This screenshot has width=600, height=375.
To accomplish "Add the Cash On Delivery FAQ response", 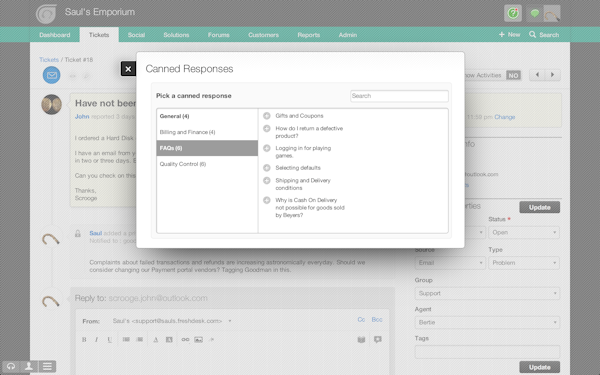I will pyautogui.click(x=267, y=200).
